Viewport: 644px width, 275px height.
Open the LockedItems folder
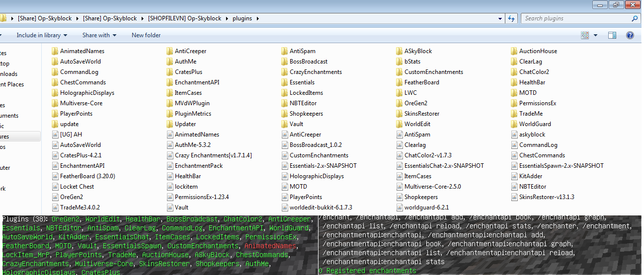click(302, 93)
